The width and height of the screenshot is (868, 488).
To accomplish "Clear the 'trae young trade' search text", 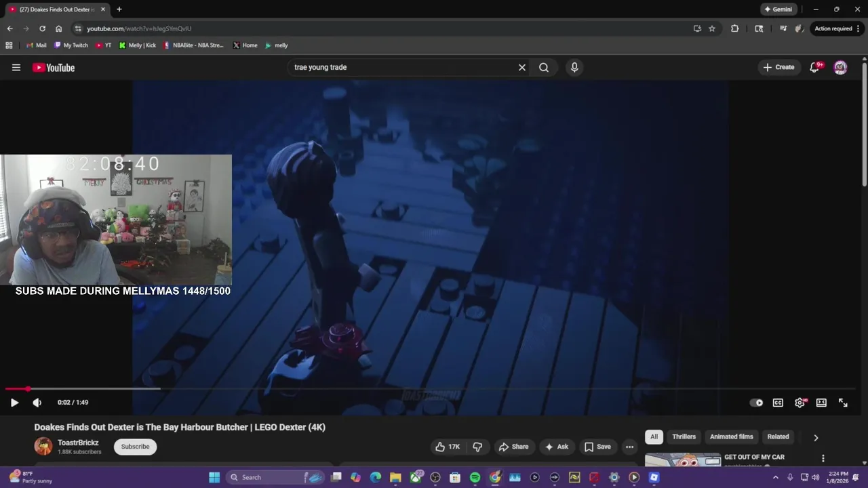I will click(522, 67).
